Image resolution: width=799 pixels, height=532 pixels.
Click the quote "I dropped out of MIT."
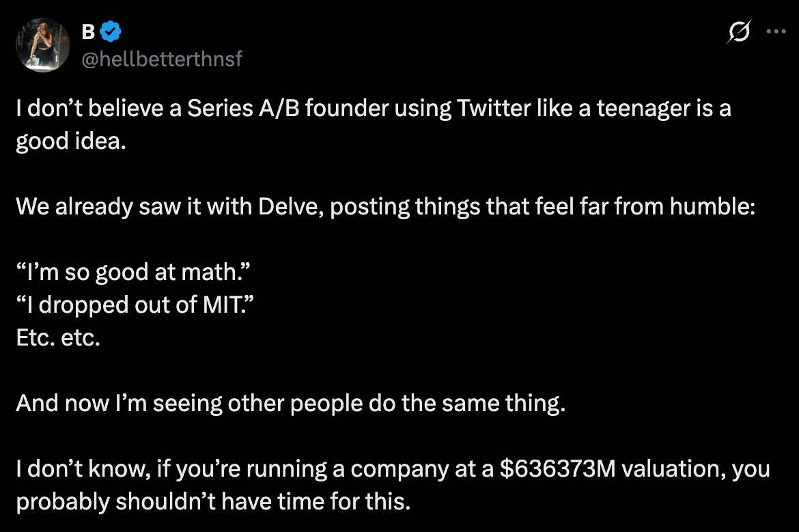[x=135, y=305]
